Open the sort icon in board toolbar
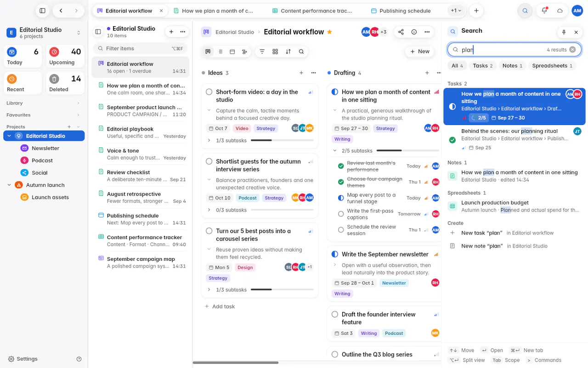 288,52
